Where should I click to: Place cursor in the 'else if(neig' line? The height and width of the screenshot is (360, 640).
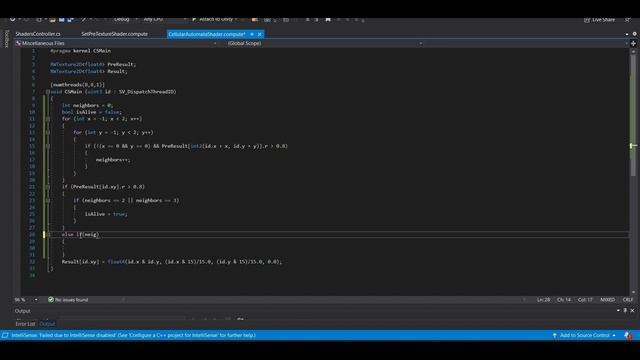click(80, 235)
